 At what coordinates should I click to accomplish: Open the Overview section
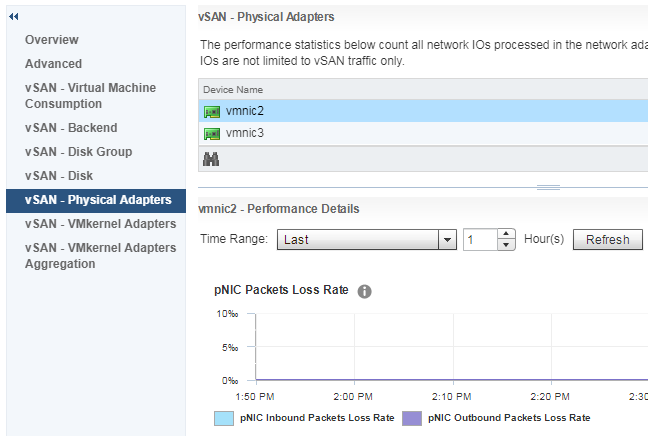(52, 40)
